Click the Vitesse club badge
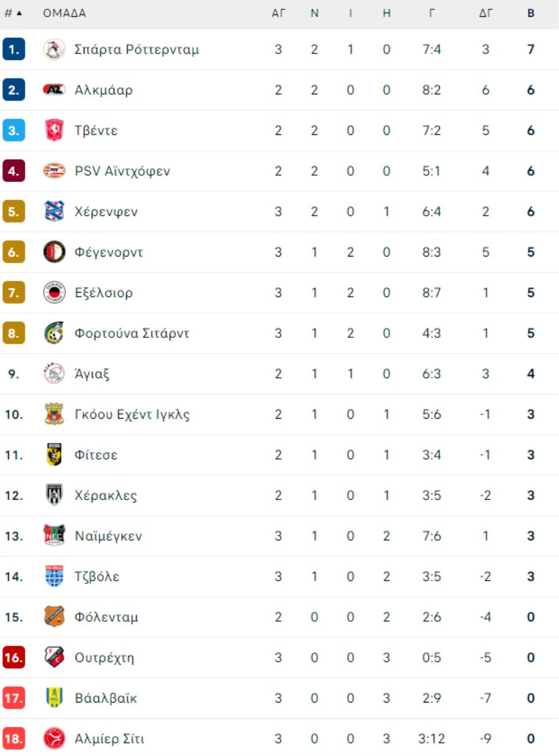 click(x=54, y=455)
